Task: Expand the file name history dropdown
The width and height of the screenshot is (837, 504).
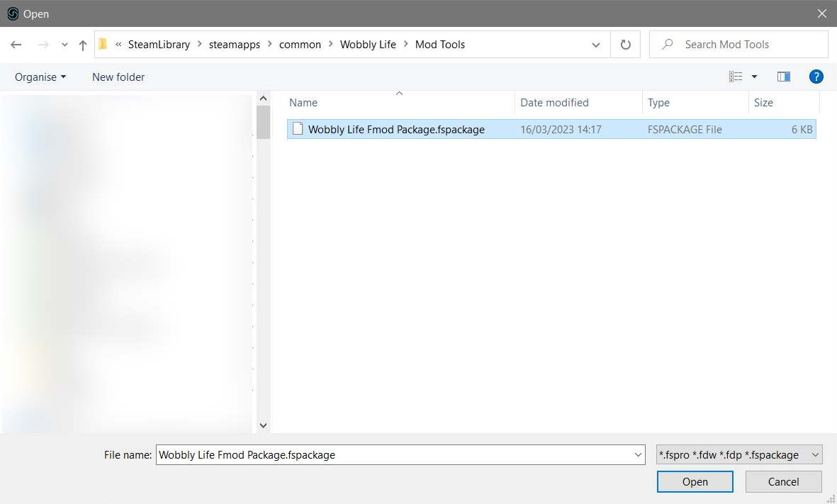Action: [x=637, y=454]
